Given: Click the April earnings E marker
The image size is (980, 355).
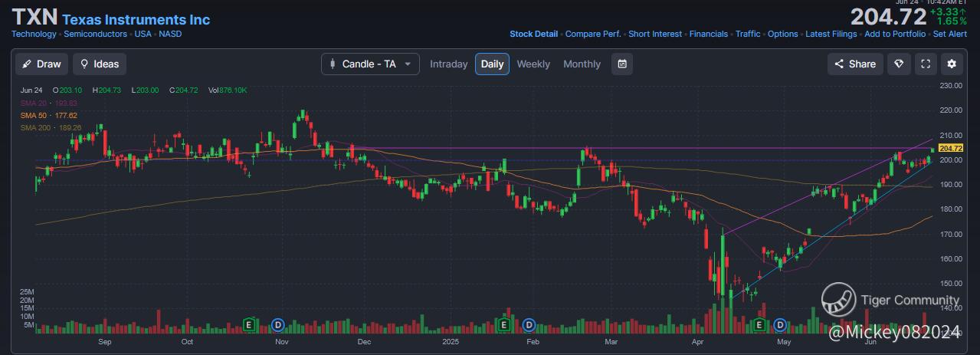Looking at the screenshot, I should click(x=759, y=326).
